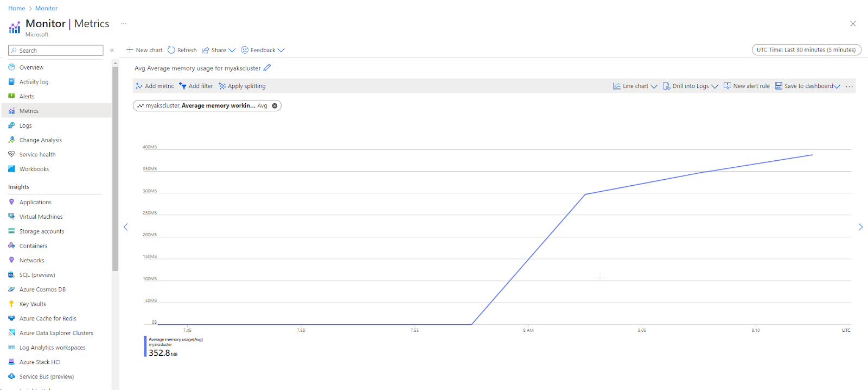Click the Azure Cosmos DB icon

tap(11, 290)
